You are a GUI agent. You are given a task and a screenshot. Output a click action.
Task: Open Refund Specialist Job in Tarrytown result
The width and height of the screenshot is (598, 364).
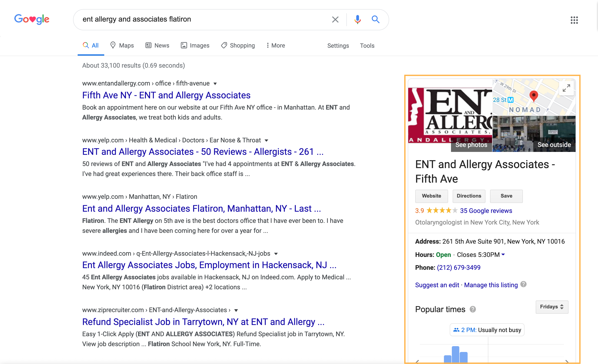tap(203, 322)
